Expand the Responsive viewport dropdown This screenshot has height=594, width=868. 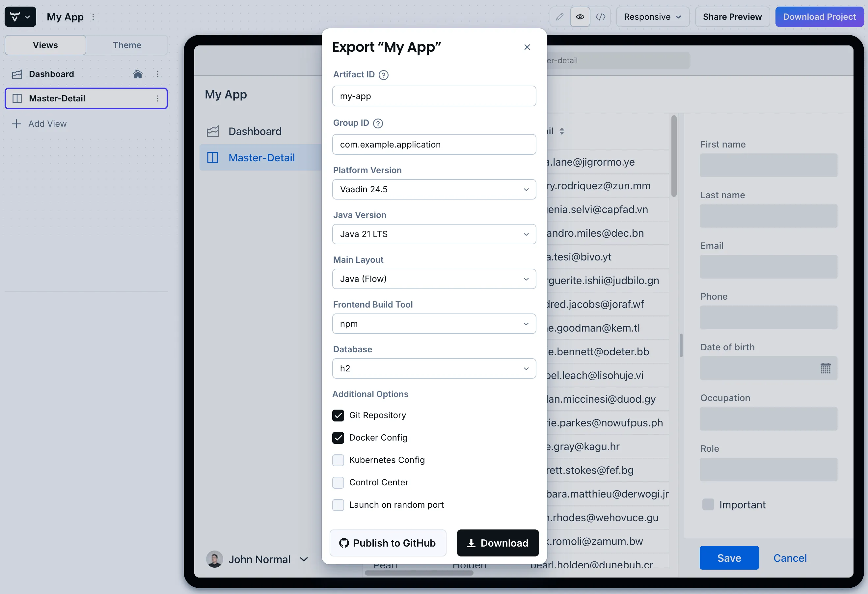[x=652, y=16]
